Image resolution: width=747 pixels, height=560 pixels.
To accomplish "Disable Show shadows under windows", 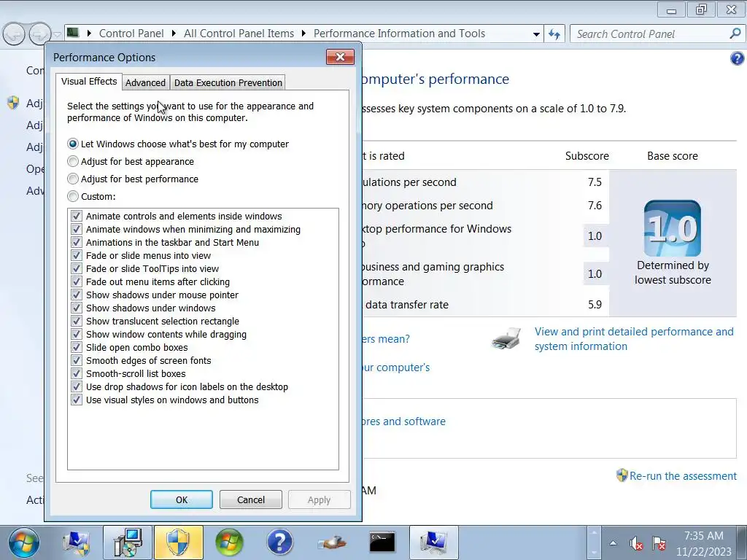I will 76,308.
